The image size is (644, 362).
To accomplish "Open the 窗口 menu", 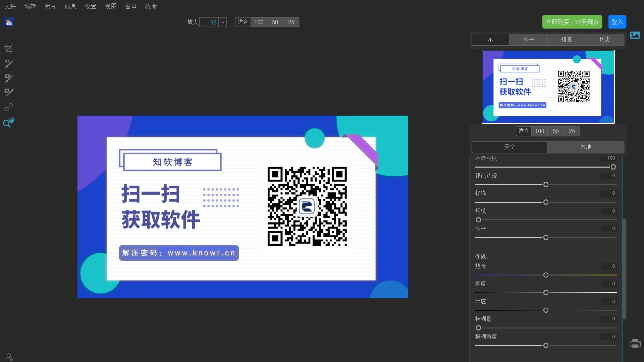I will click(131, 6).
